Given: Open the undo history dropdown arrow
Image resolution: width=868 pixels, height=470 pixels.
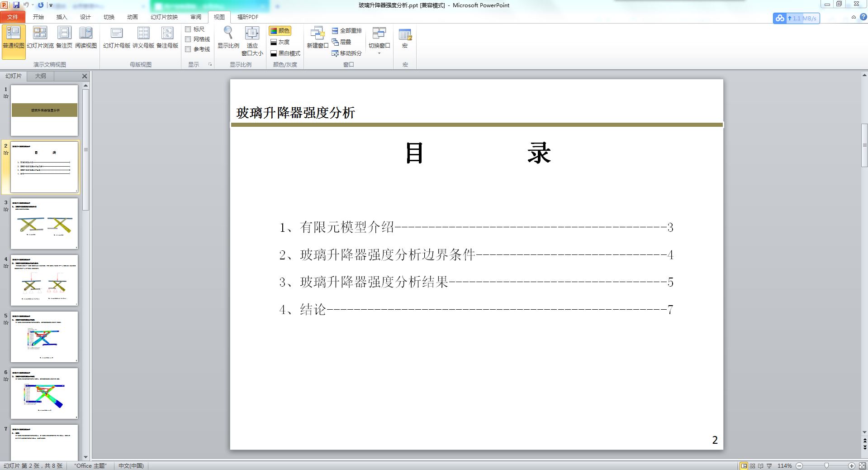Looking at the screenshot, I should 33,5.
